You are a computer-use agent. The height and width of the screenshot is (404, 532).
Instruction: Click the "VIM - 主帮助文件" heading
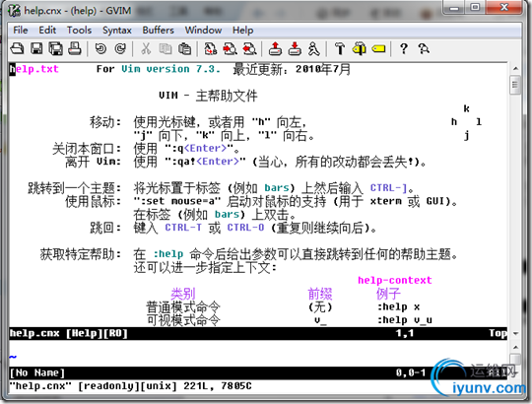point(208,96)
